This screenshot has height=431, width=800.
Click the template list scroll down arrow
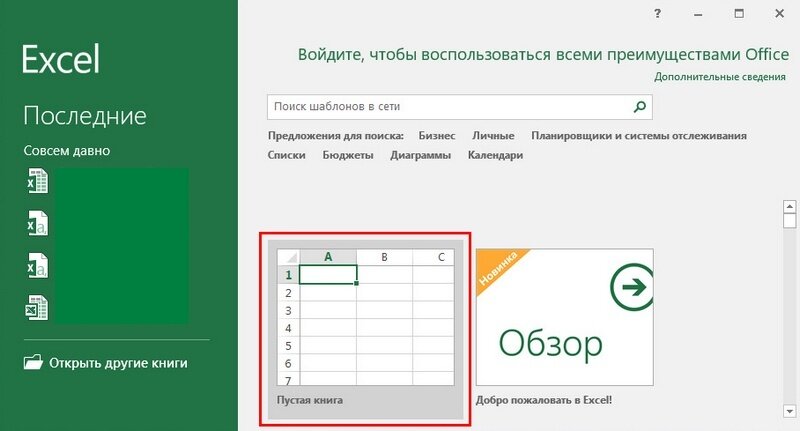pos(789,411)
